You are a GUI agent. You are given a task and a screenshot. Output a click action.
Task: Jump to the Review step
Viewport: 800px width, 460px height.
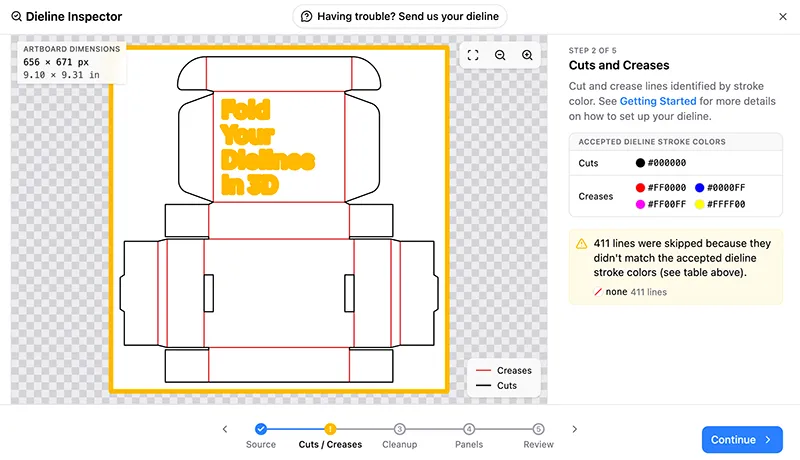coord(538,429)
